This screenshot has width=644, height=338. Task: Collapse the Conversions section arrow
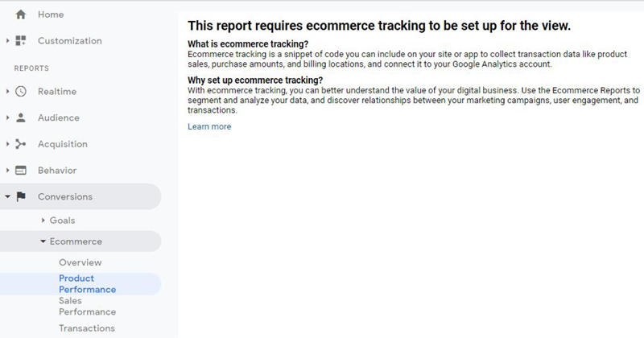[7, 196]
